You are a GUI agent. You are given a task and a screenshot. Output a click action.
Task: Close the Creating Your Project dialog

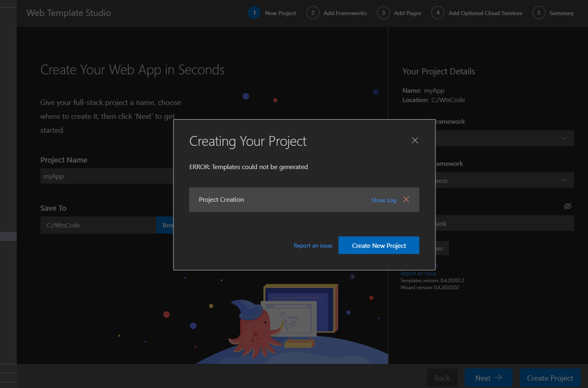[415, 140]
